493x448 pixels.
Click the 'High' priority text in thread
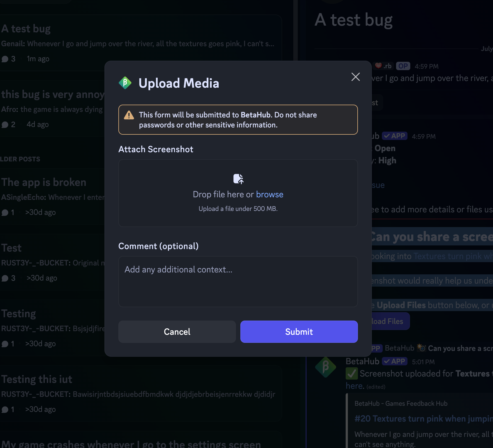[x=387, y=161]
